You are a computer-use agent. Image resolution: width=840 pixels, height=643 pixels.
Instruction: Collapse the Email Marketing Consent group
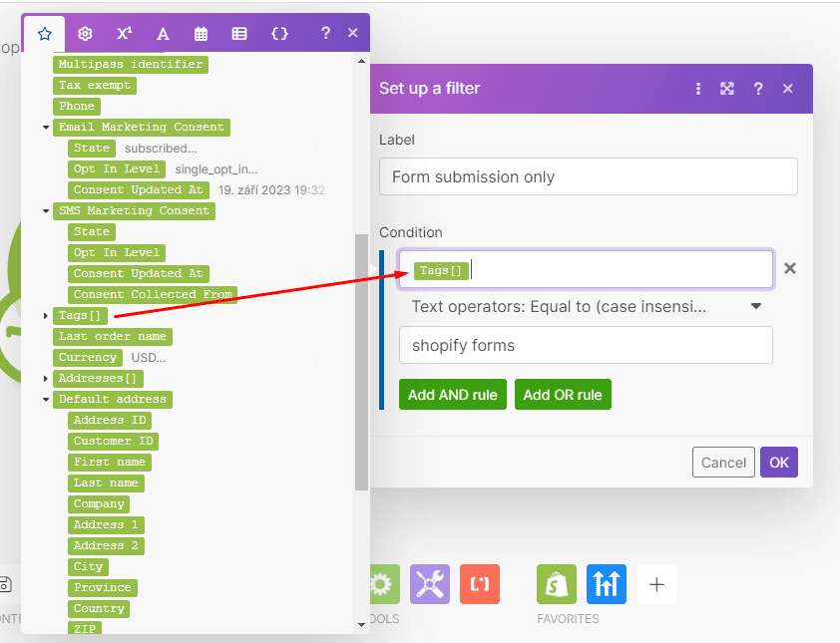(44, 127)
